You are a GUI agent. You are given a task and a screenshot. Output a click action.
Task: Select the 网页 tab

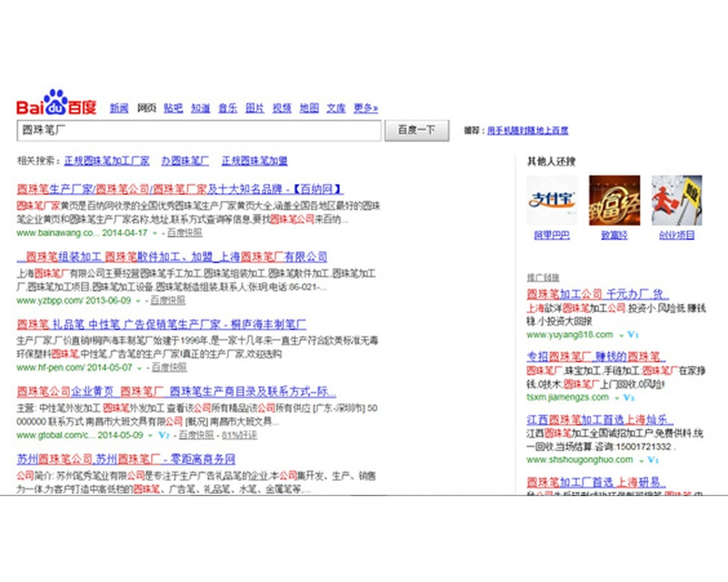[146, 108]
